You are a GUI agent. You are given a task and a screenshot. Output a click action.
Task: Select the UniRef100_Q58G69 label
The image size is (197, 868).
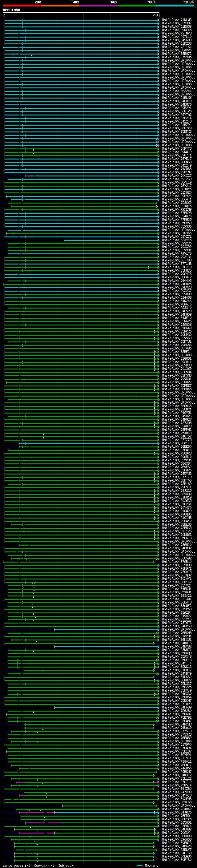177,203
